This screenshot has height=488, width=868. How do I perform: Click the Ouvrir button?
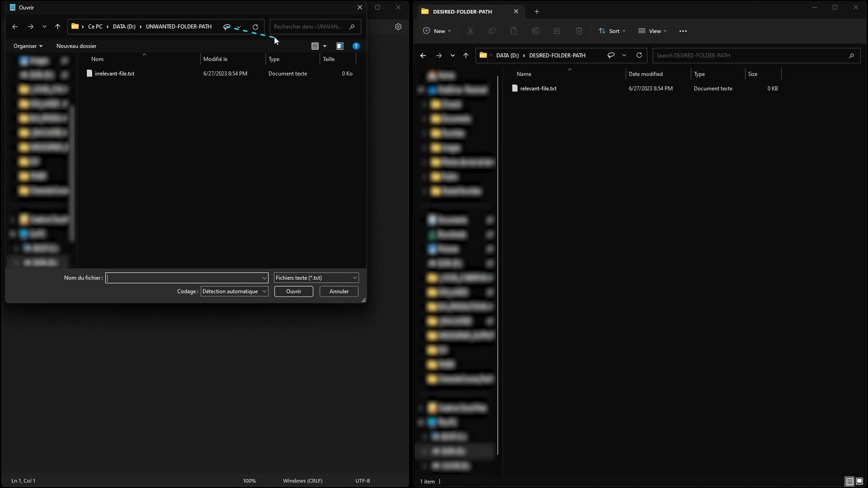(294, 291)
